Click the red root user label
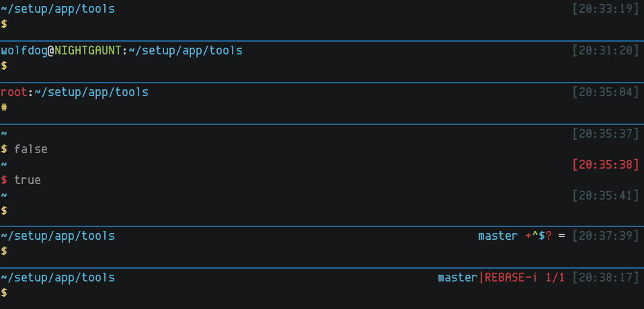 [x=13, y=92]
